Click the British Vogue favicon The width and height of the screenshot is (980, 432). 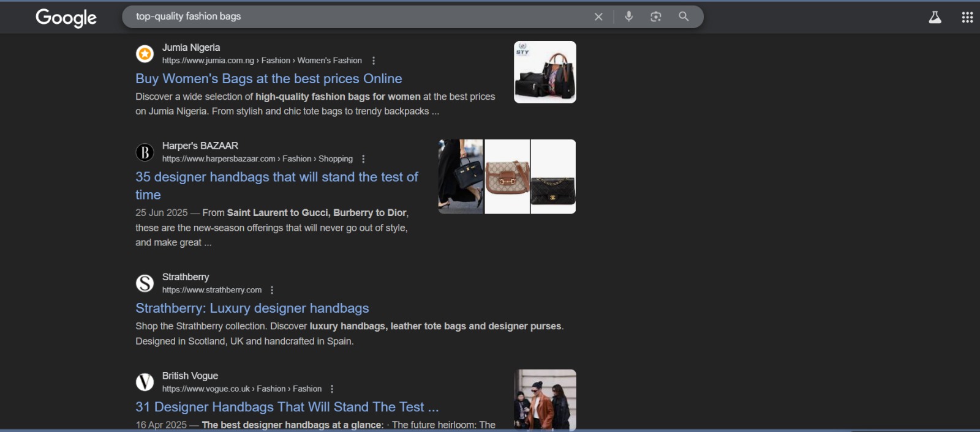[x=145, y=382]
